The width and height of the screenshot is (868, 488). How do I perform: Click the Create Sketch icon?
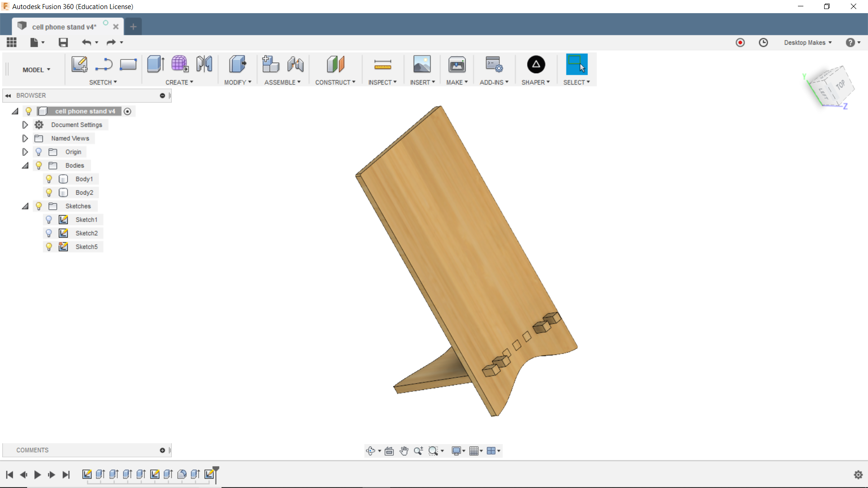[x=80, y=65]
